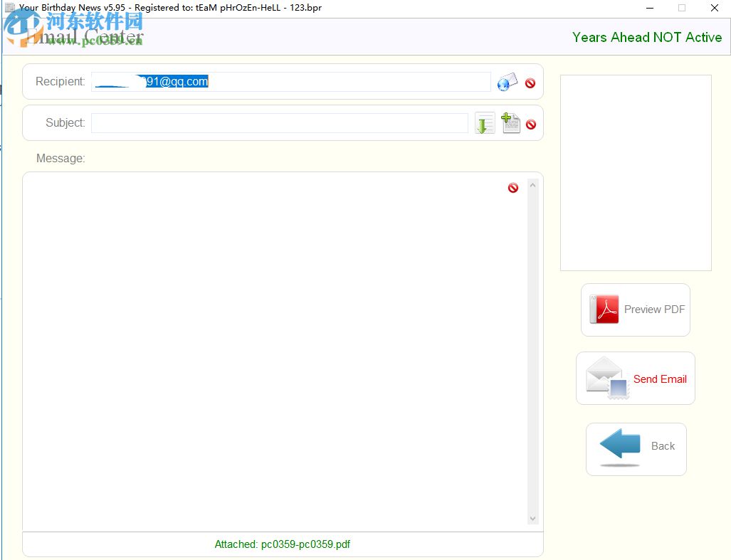Image resolution: width=731 pixels, height=560 pixels.
Task: Add subject template with plus document icon
Action: [510, 123]
